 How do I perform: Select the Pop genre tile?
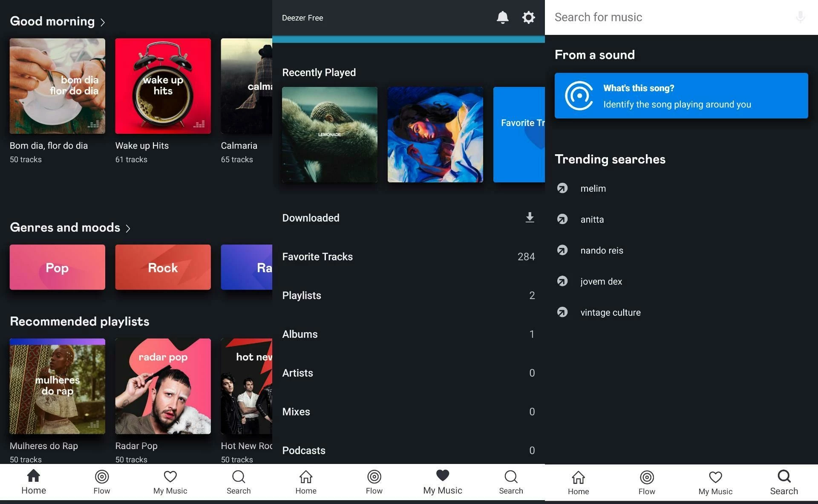(57, 267)
